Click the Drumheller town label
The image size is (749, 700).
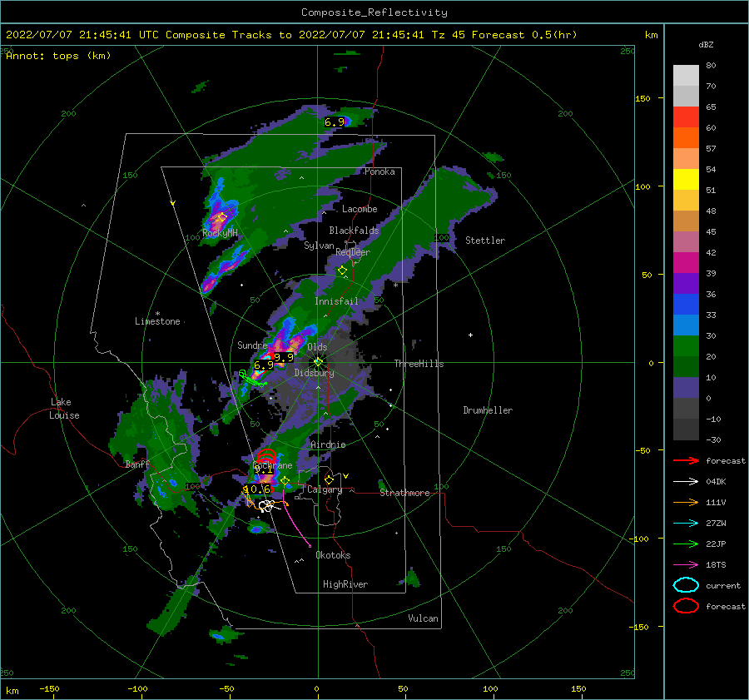pyautogui.click(x=488, y=410)
